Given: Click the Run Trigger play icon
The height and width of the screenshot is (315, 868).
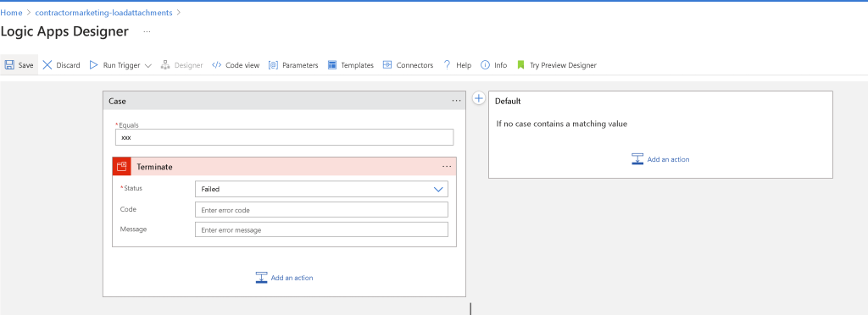Looking at the screenshot, I should (93, 64).
